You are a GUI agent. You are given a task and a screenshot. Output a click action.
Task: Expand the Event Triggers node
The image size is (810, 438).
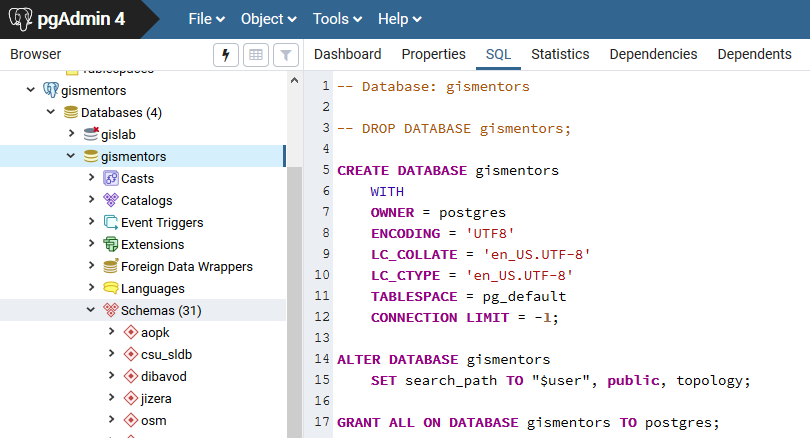91,222
